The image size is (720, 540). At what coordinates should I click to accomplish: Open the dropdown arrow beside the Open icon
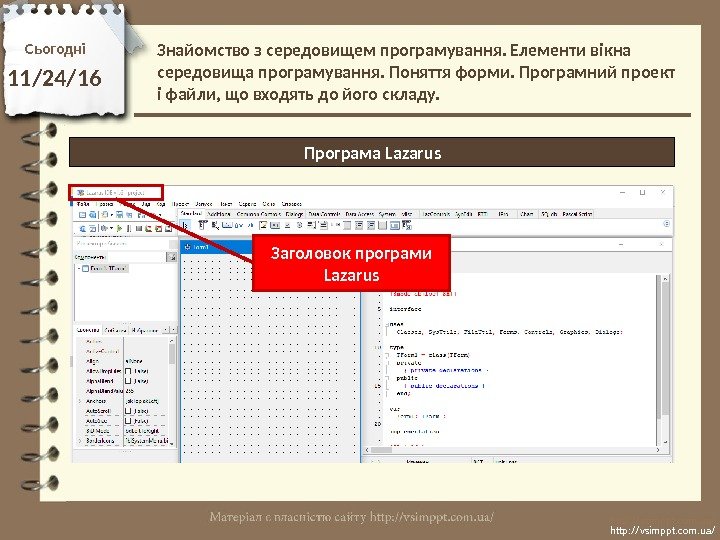point(112,214)
